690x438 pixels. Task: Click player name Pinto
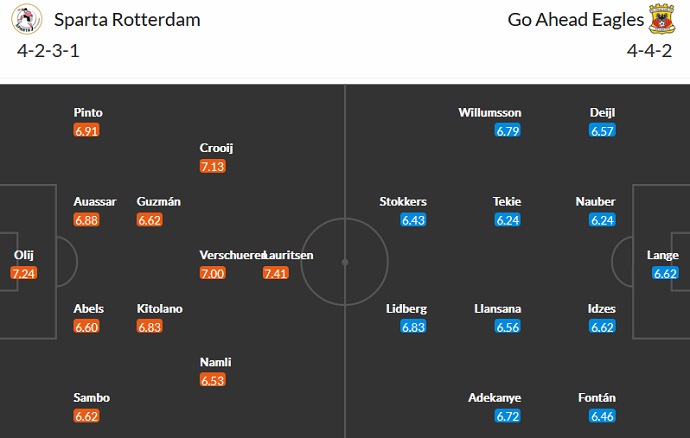point(88,113)
